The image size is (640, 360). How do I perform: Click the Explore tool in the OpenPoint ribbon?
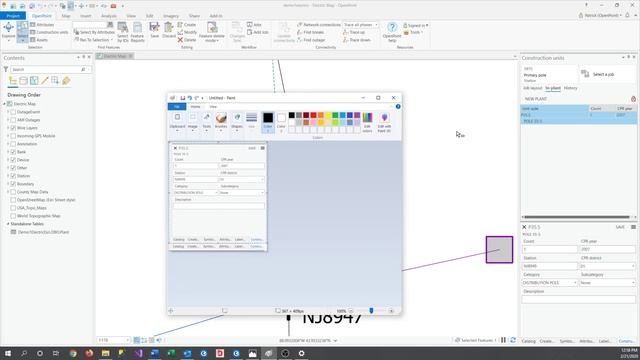point(8,31)
